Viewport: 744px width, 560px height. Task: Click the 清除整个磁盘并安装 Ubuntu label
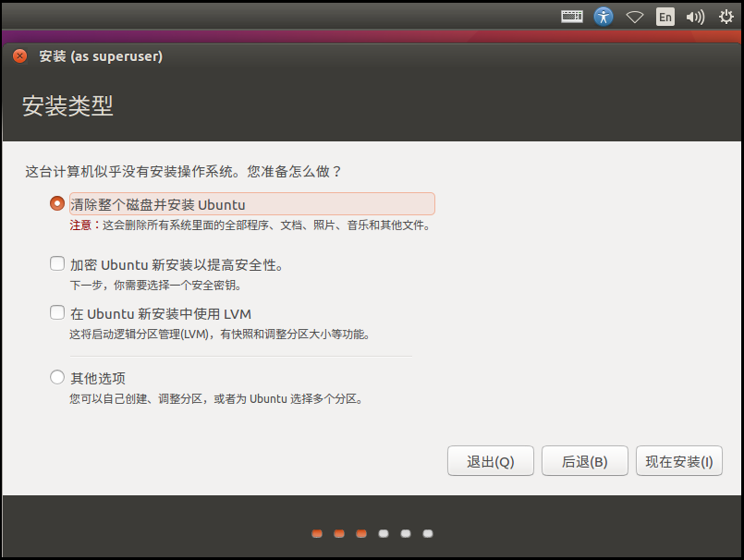point(158,204)
